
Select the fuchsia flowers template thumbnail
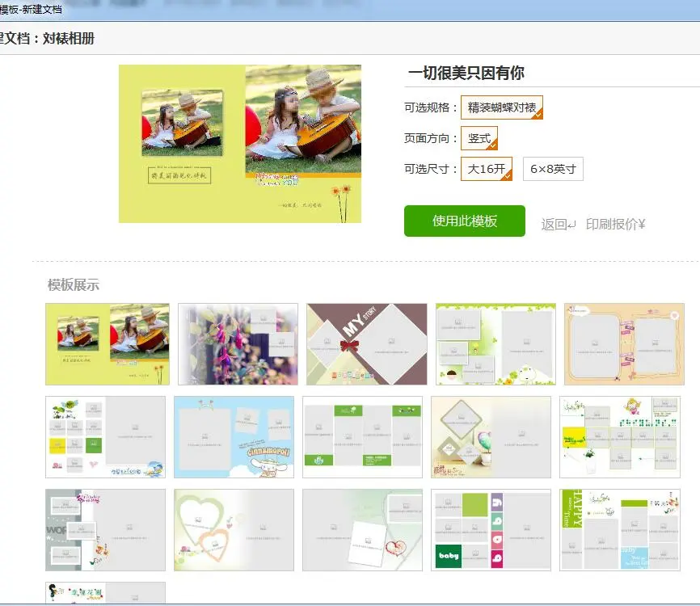pyautogui.click(x=237, y=343)
